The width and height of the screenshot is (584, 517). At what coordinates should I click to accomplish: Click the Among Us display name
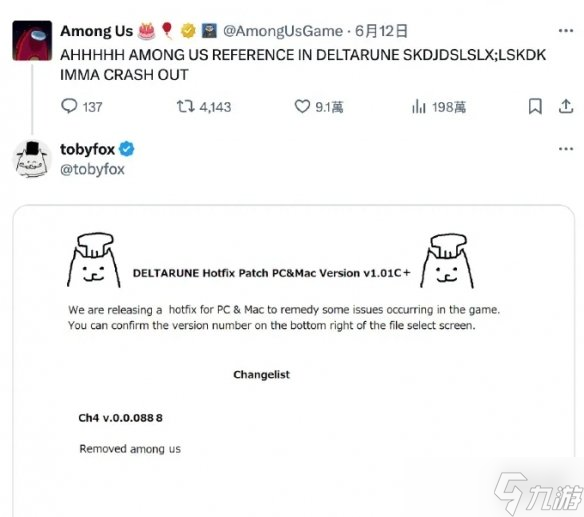96,31
